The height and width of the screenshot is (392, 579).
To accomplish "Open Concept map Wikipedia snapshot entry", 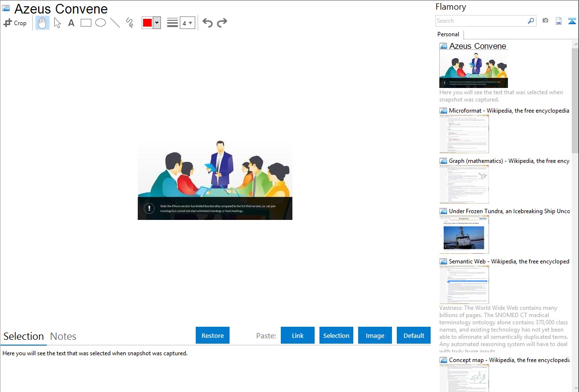I will click(x=509, y=360).
